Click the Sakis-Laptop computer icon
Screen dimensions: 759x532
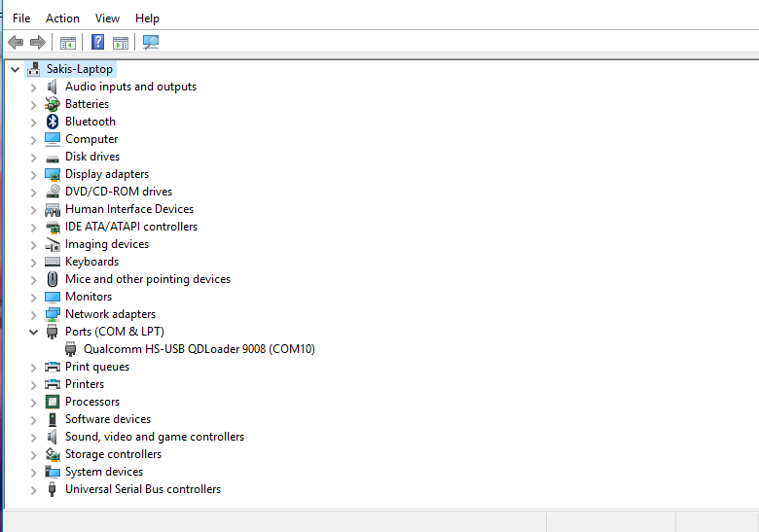click(x=33, y=69)
